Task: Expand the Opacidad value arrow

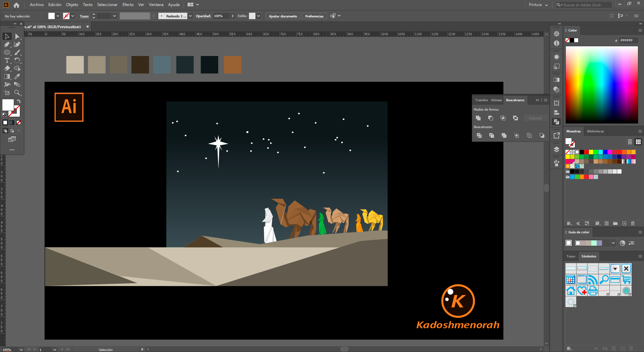Action: point(233,16)
